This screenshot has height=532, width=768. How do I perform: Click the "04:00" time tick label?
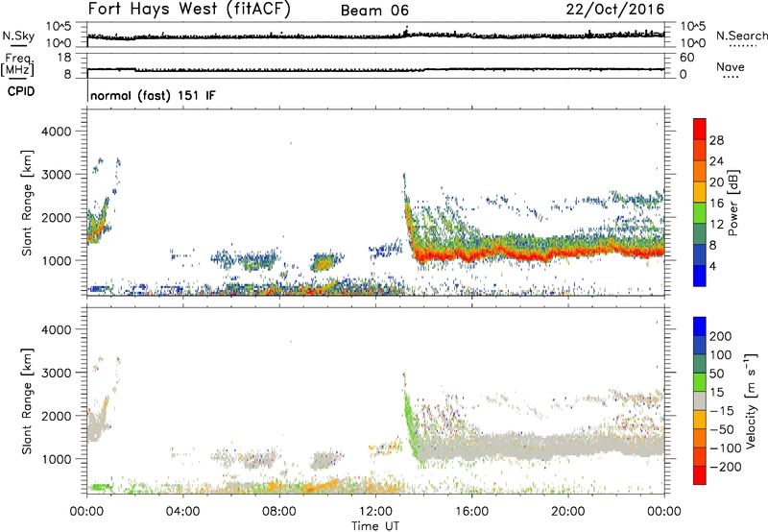pos(182,512)
